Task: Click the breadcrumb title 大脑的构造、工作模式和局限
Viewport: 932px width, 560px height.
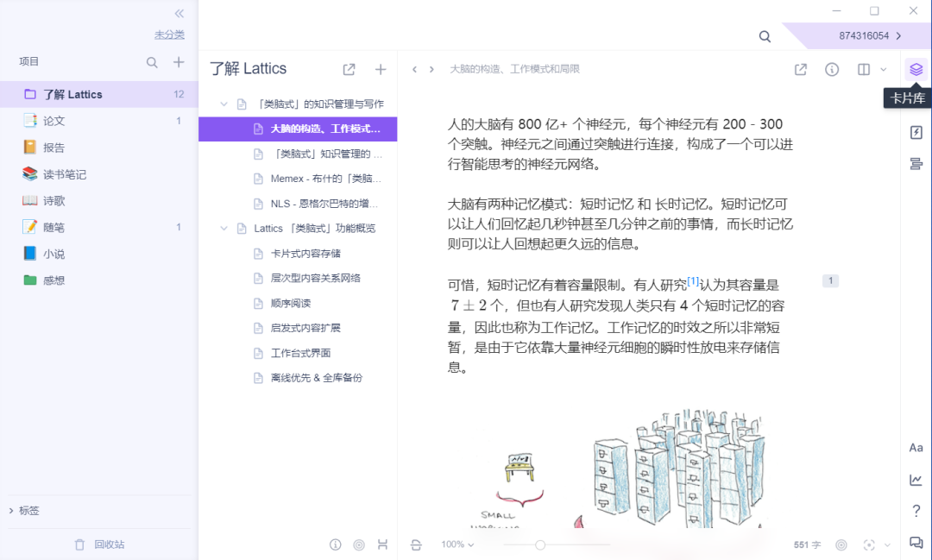Action: click(514, 69)
